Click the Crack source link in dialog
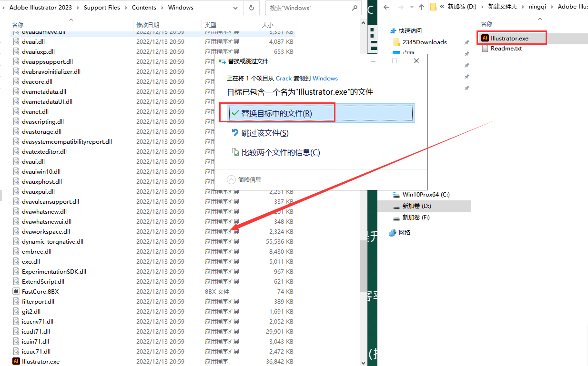Viewport: 588px width, 366px height. click(x=284, y=78)
